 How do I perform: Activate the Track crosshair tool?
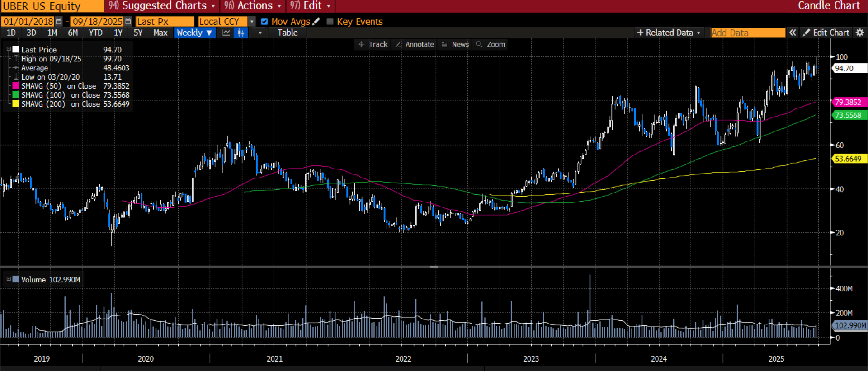tap(373, 44)
